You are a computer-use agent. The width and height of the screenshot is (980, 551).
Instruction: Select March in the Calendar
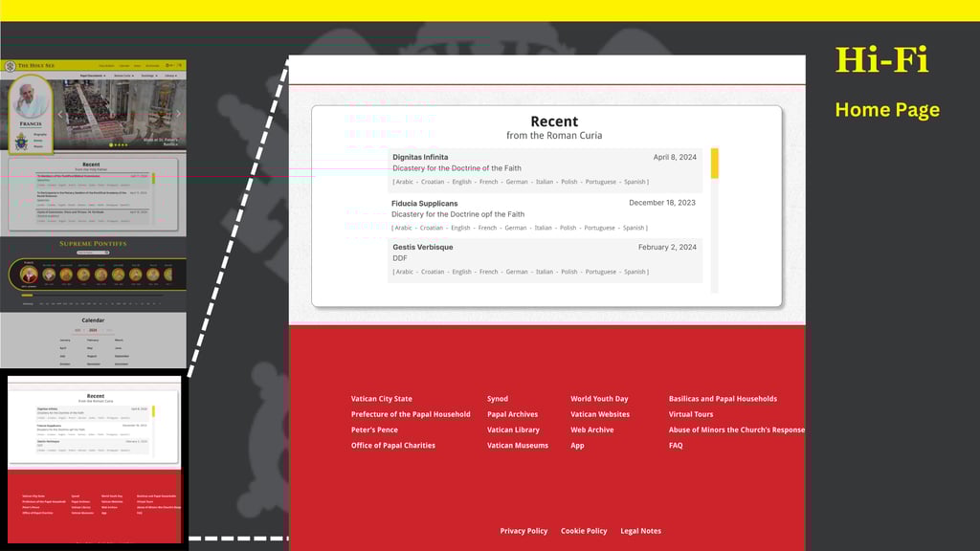(x=119, y=341)
